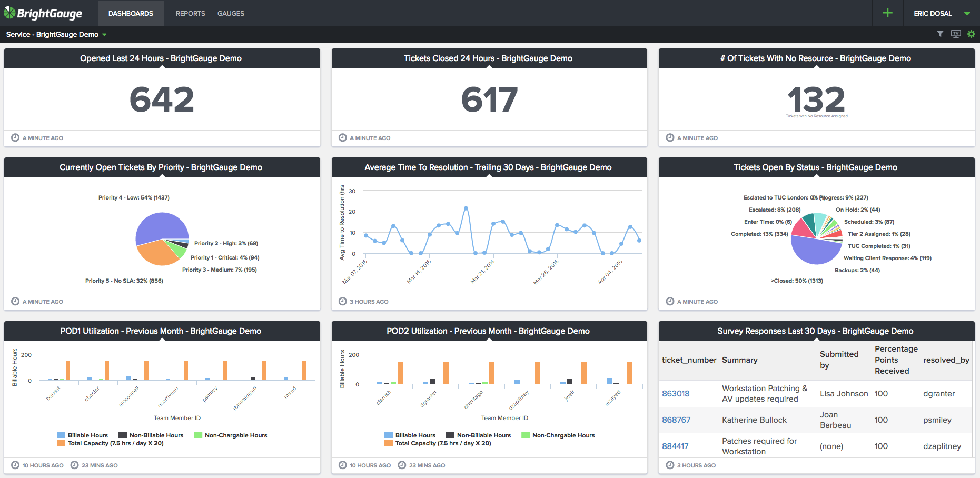Click the green plus add icon
Image resolution: width=980 pixels, height=478 pixels.
pos(888,13)
